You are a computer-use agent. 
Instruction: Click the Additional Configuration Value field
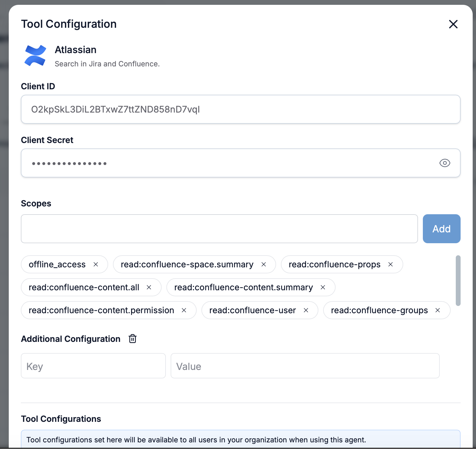pyautogui.click(x=305, y=366)
